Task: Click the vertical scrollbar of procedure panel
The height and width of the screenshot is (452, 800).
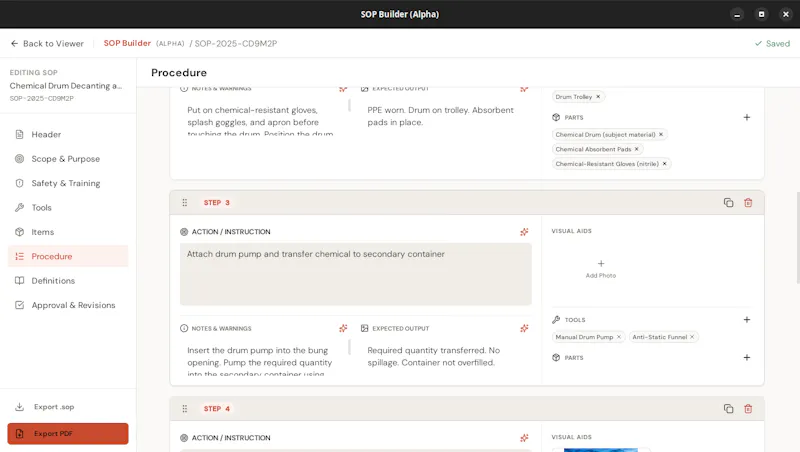Action: point(797,237)
